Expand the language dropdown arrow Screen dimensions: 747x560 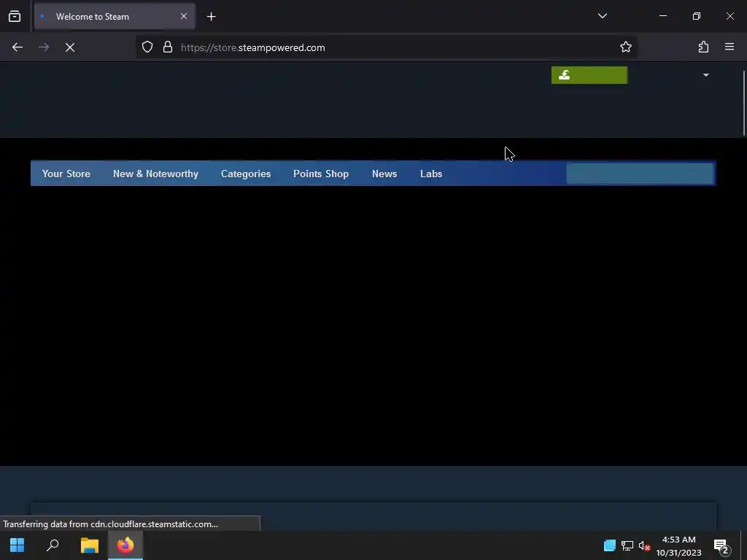click(x=705, y=75)
